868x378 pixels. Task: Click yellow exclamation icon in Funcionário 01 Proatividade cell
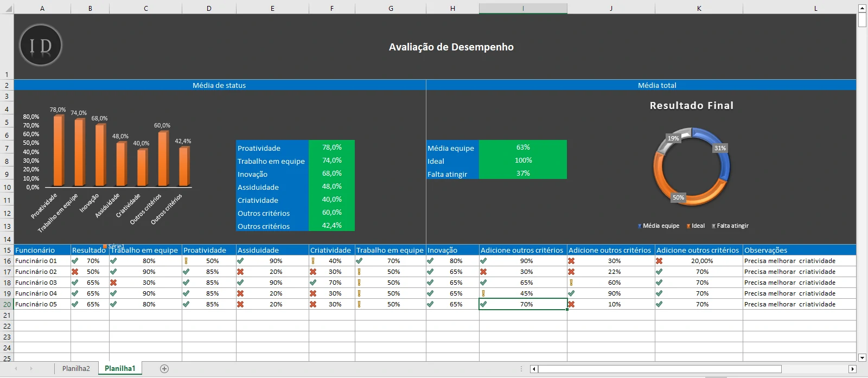[x=186, y=261]
